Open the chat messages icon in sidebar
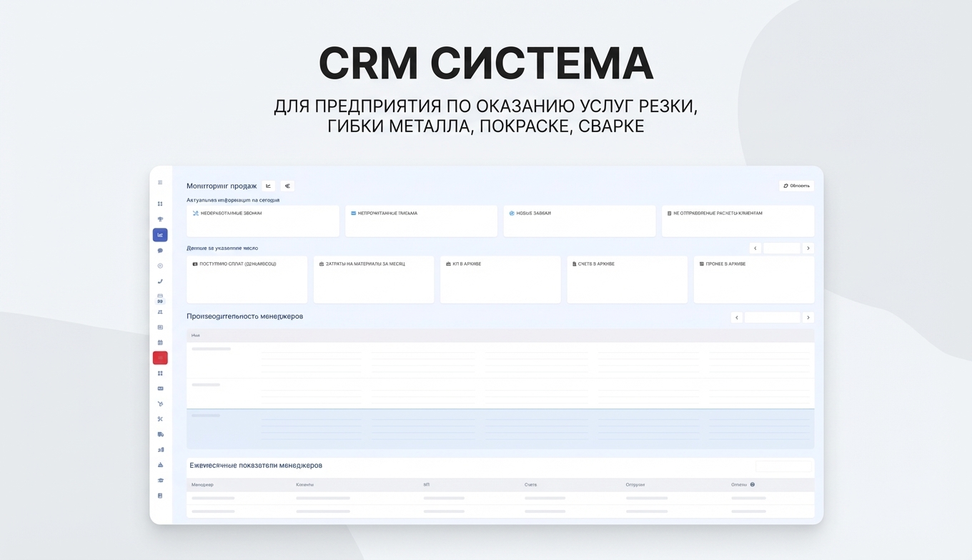The width and height of the screenshot is (972, 560). coord(160,250)
